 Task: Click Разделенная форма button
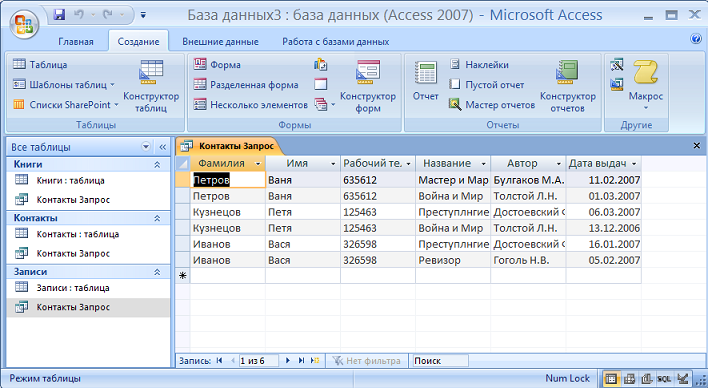pyautogui.click(x=246, y=84)
